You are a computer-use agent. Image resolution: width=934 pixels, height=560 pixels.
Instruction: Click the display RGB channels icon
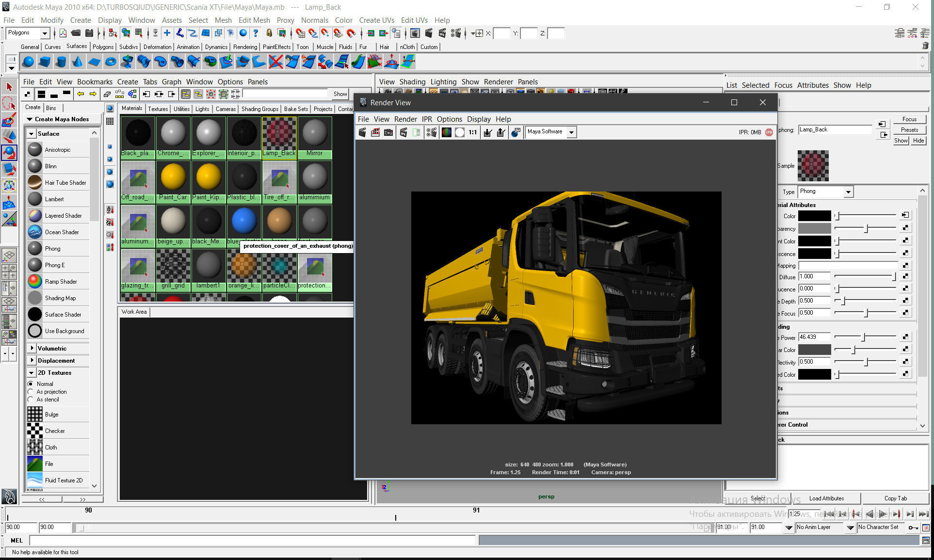tap(447, 132)
